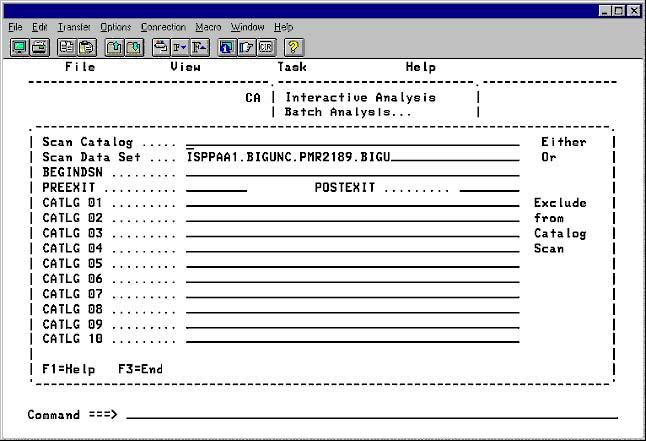Click the BEGINDSN input field
Image resolution: width=646 pixels, height=441 pixels.
353,172
